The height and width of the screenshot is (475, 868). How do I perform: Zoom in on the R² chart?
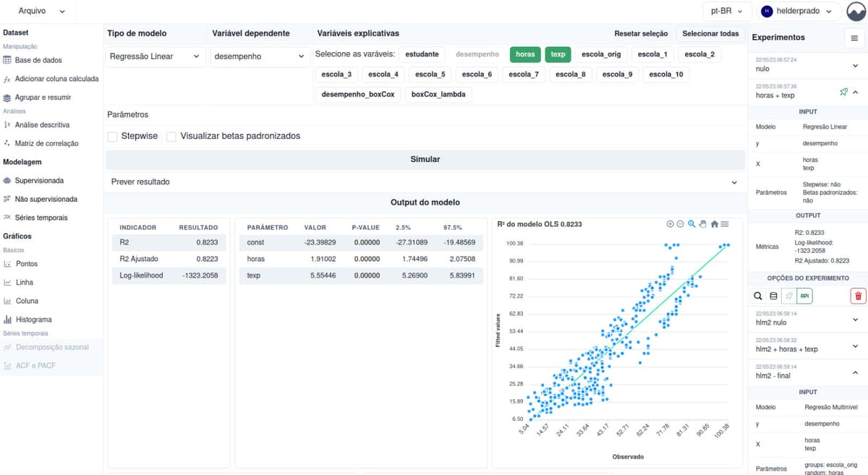click(670, 224)
